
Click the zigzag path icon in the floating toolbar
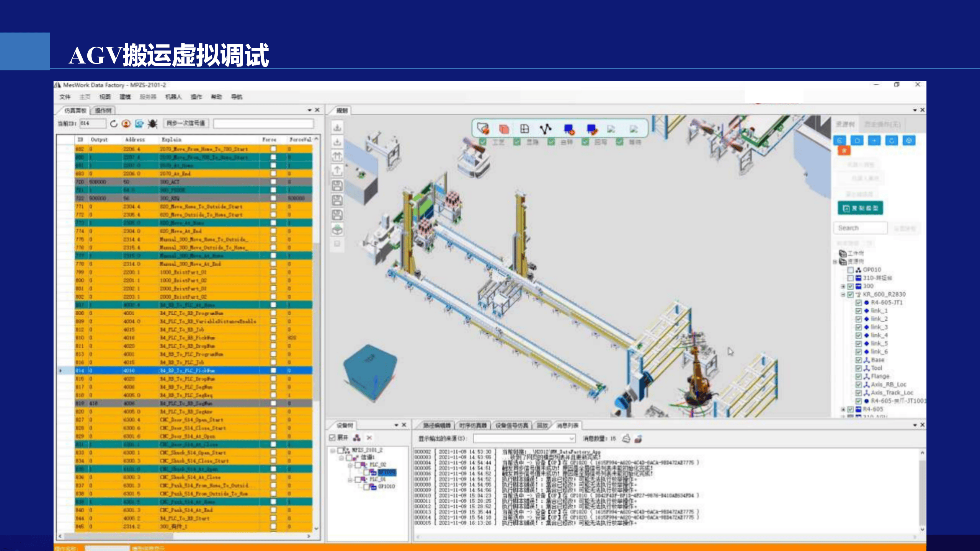(x=546, y=129)
